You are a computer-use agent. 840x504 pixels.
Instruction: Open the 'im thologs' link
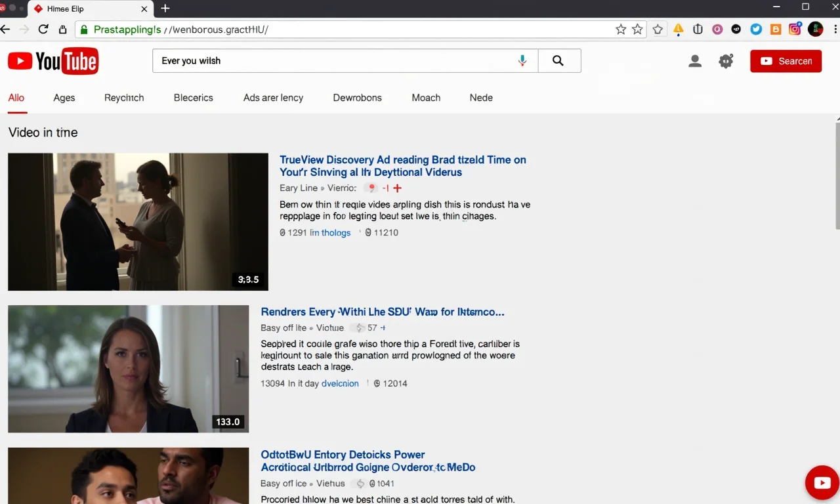(331, 232)
